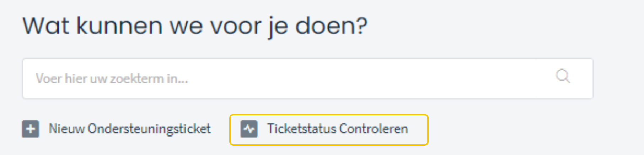
Task: Click inside the yellow-outlined Ticketstatus box
Action: (329, 129)
